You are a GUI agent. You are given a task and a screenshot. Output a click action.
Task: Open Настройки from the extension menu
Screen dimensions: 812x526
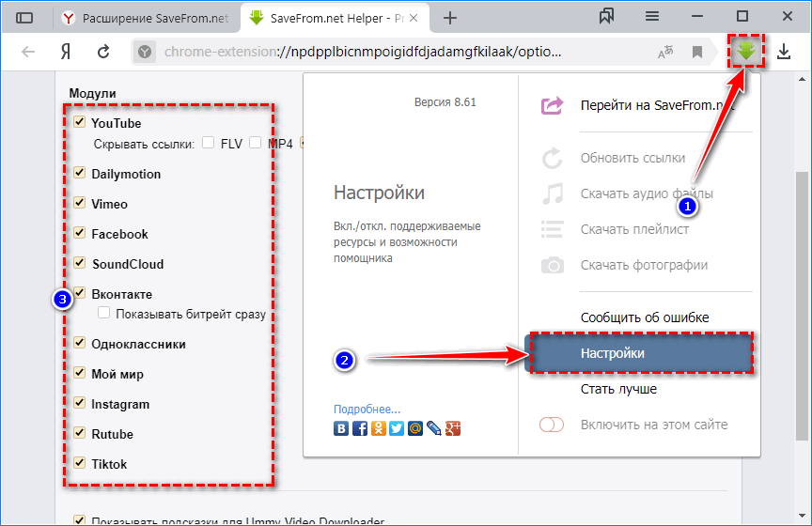pos(640,353)
